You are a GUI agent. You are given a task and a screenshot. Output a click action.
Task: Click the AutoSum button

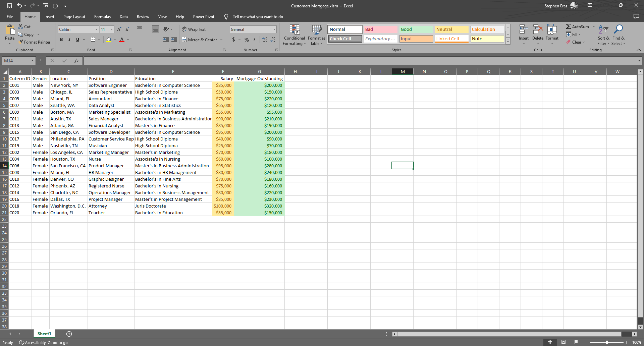[578, 26]
